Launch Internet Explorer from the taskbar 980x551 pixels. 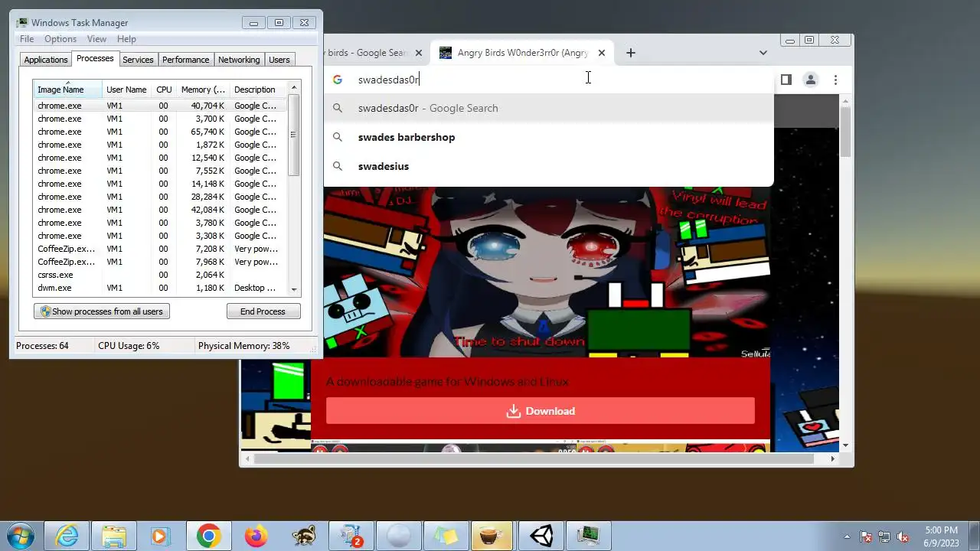click(x=67, y=536)
